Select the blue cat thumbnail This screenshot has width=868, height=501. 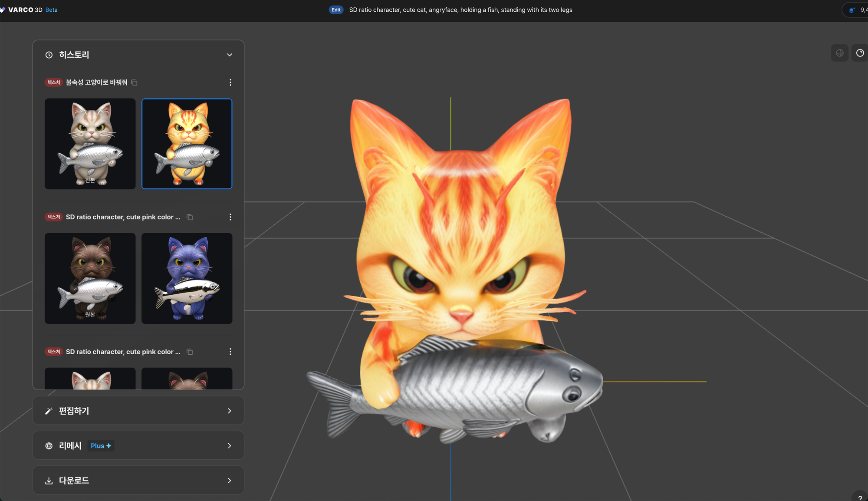pos(187,278)
